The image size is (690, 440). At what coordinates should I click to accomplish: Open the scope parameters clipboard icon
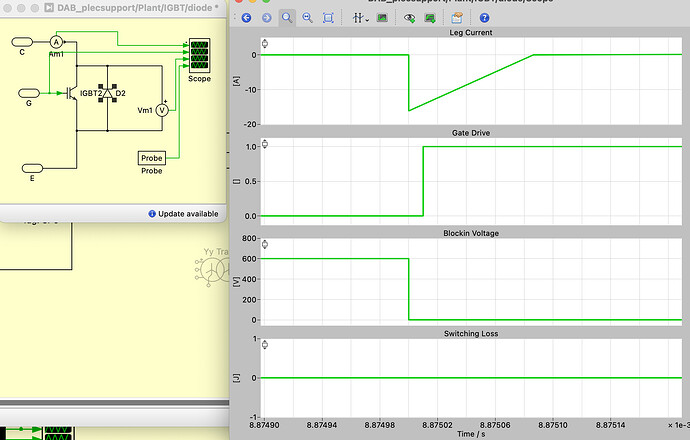[x=457, y=18]
